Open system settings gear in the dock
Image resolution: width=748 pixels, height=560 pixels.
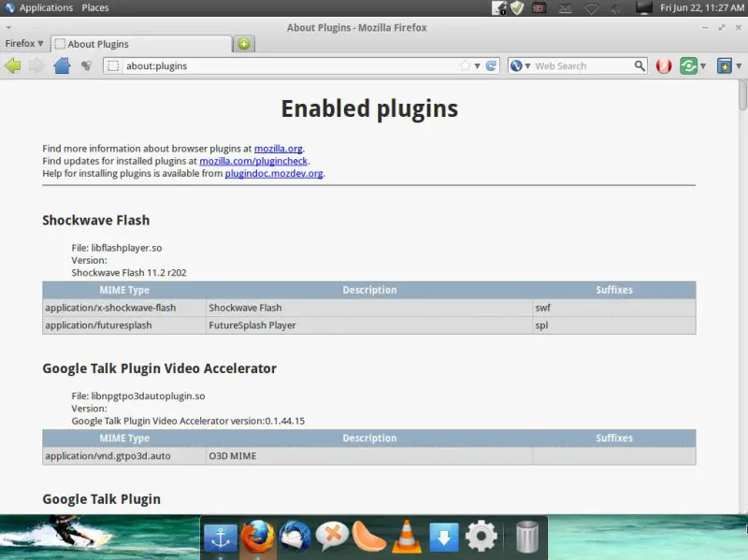click(481, 536)
